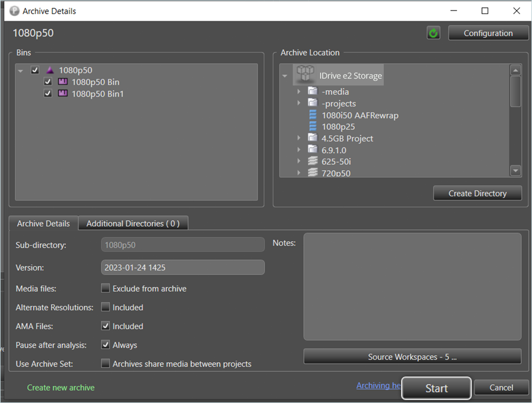Click the Create Directory button
This screenshot has height=403, width=532.
pos(477,193)
